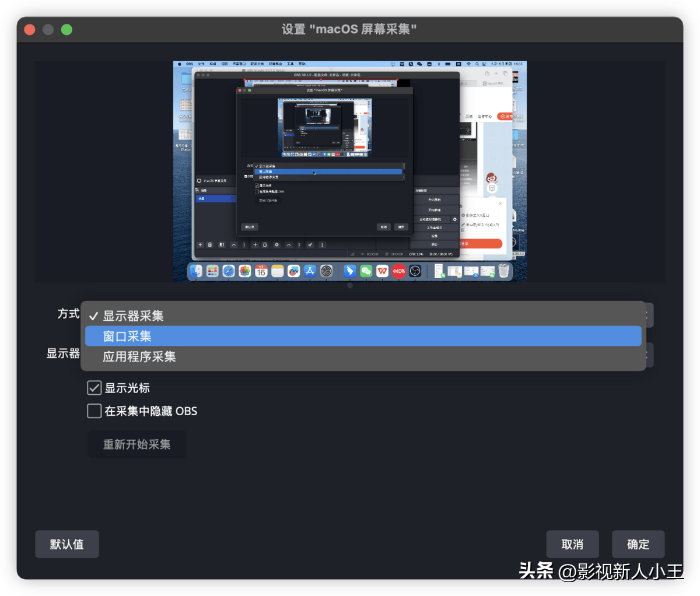Enable the 在采集中隐藏 OBS checkbox
This screenshot has height=596, width=700.
(94, 411)
